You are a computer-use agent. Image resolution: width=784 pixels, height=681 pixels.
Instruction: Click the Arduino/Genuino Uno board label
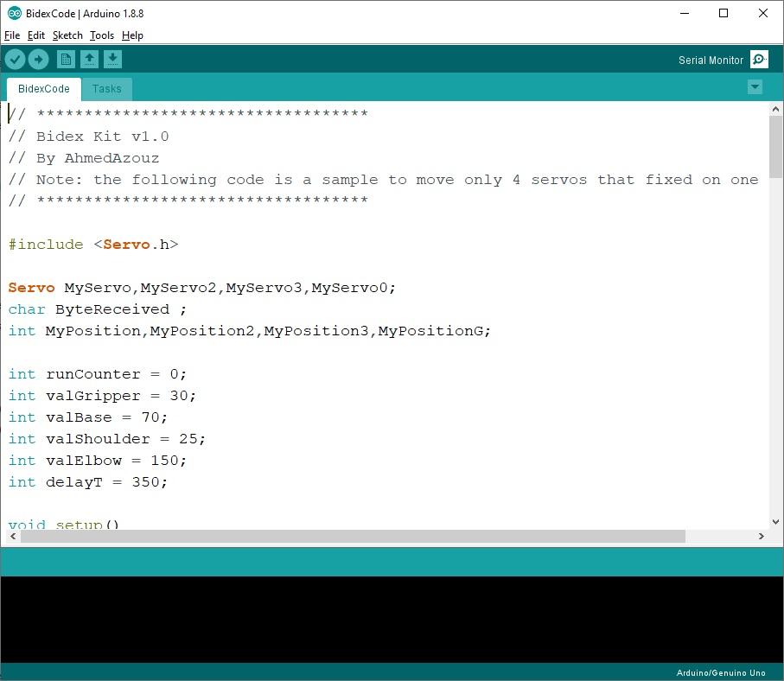point(721,672)
